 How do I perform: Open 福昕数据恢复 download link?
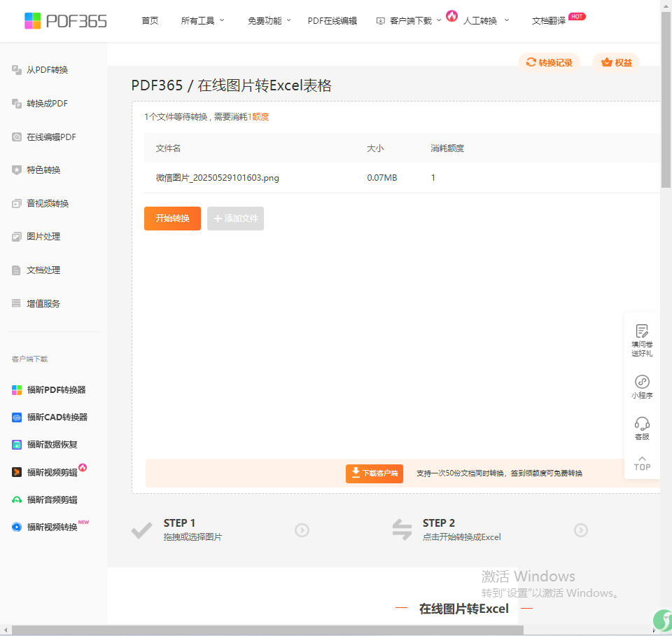[52, 445]
